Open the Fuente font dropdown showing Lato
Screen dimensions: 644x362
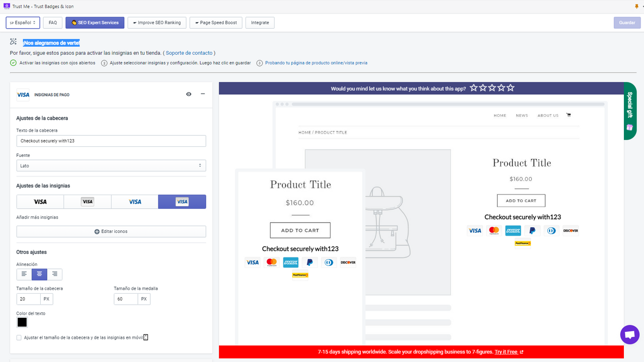coord(111,165)
